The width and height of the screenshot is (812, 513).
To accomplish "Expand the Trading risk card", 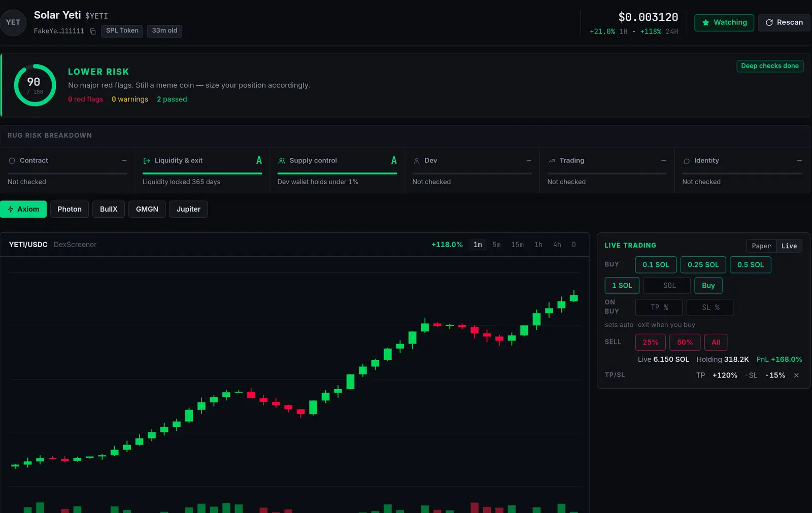I will tap(607, 170).
